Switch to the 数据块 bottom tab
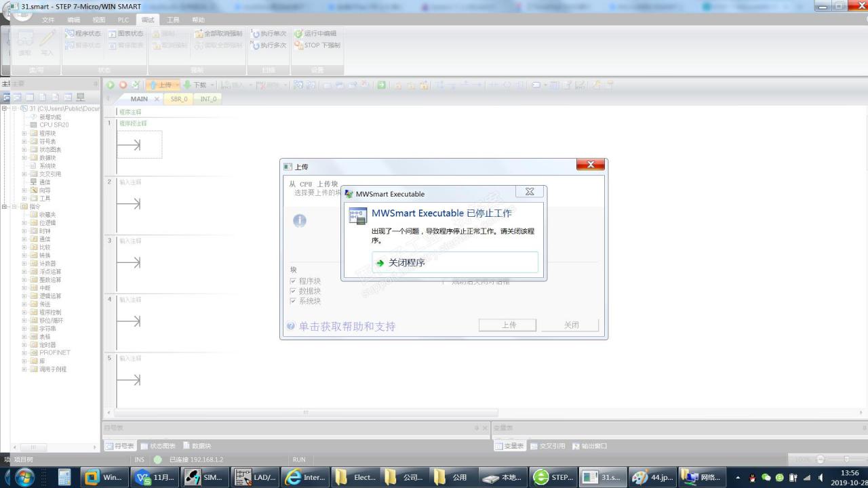The height and width of the screenshot is (488, 868). (x=197, y=446)
